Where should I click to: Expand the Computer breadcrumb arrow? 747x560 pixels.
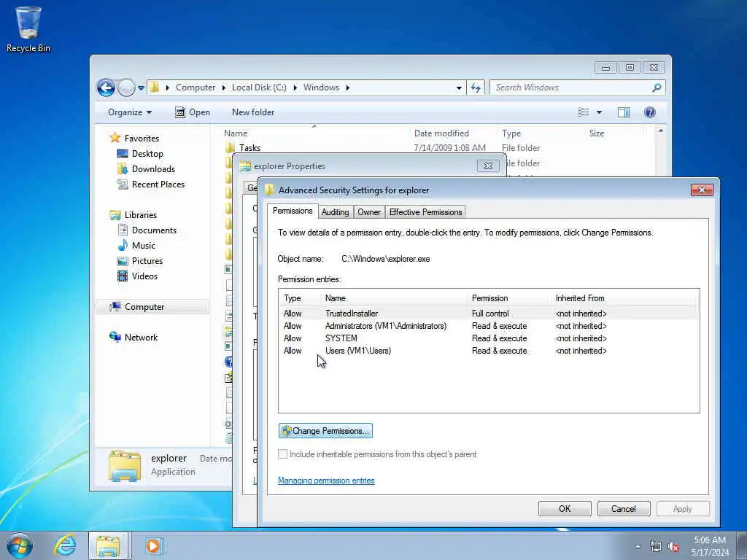tap(224, 87)
